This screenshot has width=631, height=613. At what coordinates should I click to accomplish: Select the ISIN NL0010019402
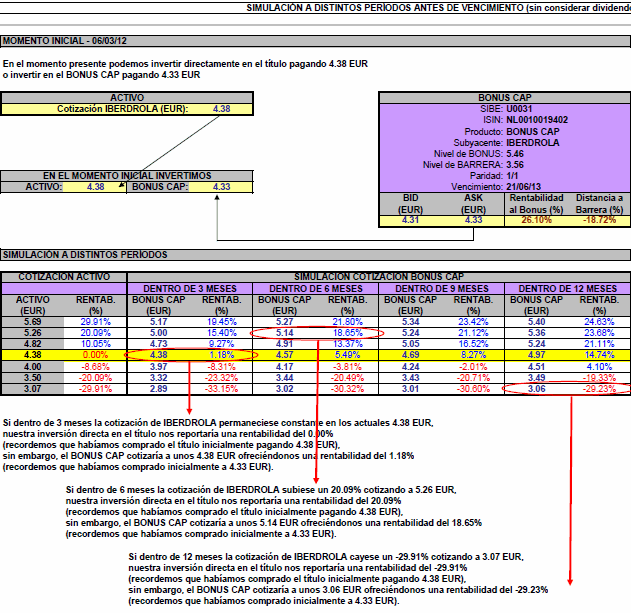tap(537, 120)
